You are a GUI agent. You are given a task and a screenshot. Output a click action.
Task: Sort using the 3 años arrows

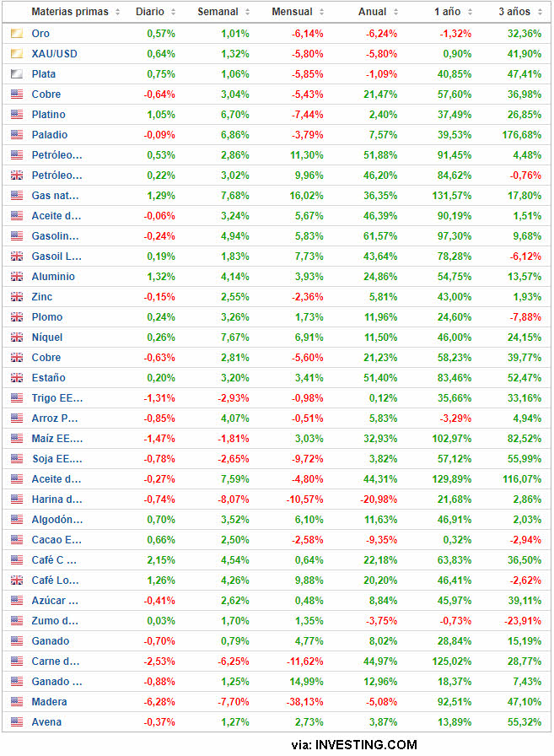click(541, 13)
